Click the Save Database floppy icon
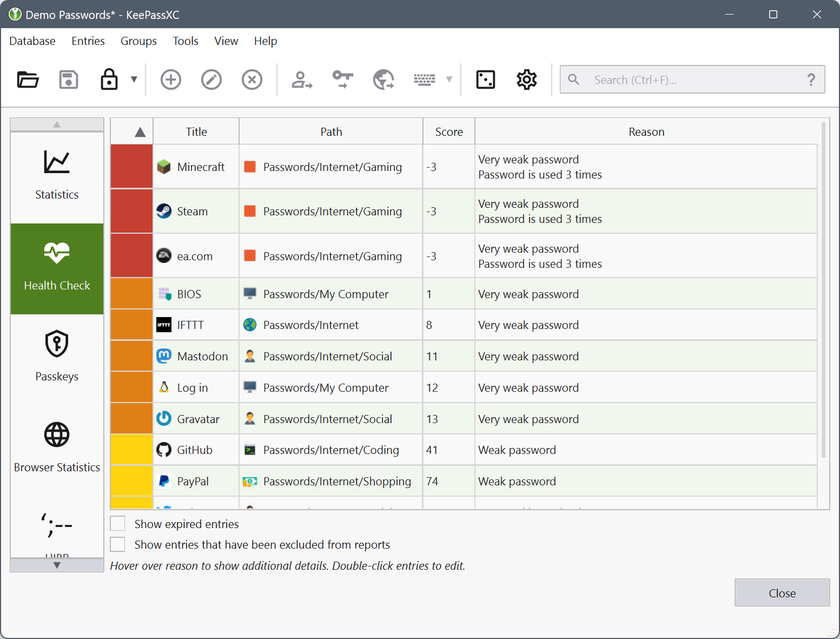Screen dimensions: 840x639 [69, 80]
